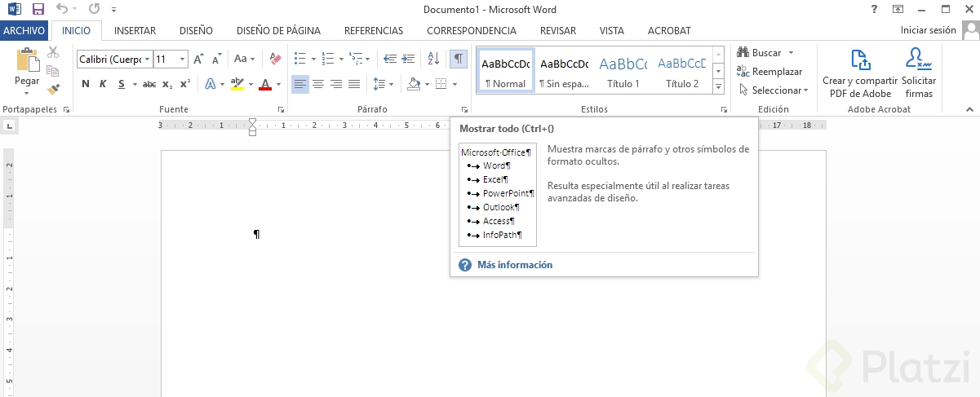Screen dimensions: 980x397
Task: Justify the paragraph text
Action: (354, 84)
